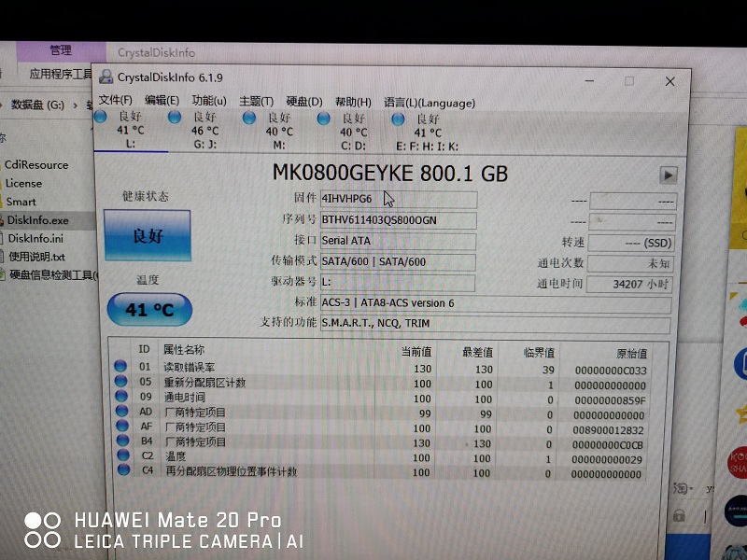Select DiskInfo.exe in Explorer window
Viewport: 747px width, 560px height.
tap(37, 220)
